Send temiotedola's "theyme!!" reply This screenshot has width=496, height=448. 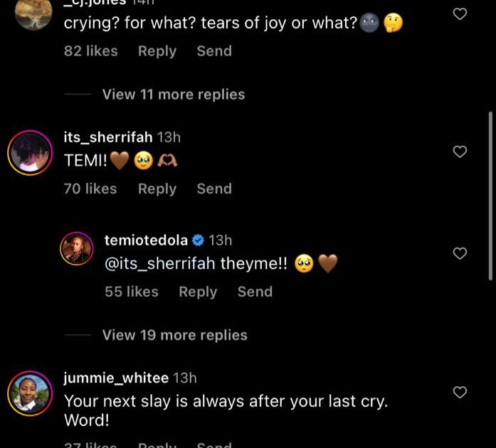[255, 292]
